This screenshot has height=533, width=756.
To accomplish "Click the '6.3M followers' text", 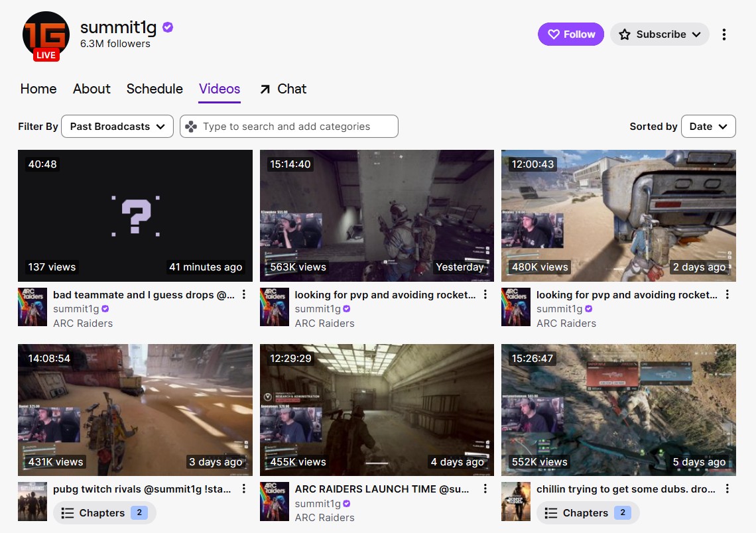I will tap(115, 43).
